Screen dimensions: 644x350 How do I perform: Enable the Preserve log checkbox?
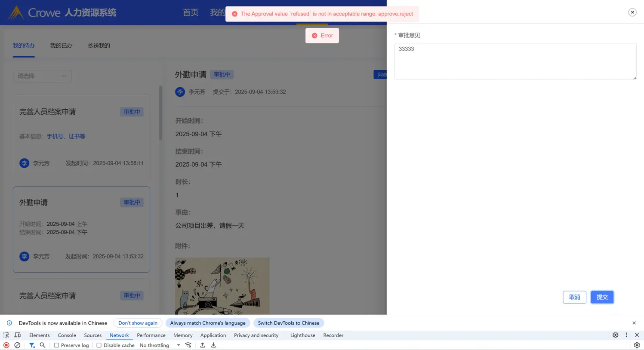coord(57,345)
